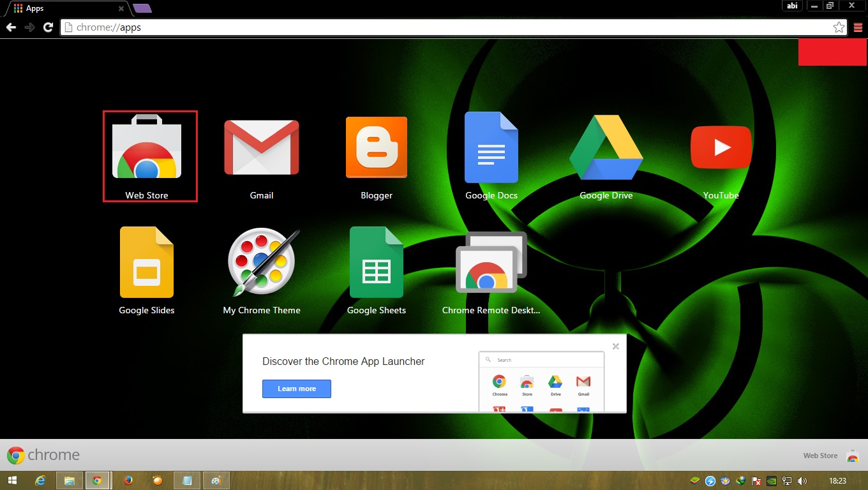Open Google Sheets
The image size is (868, 490).
pos(377,271)
